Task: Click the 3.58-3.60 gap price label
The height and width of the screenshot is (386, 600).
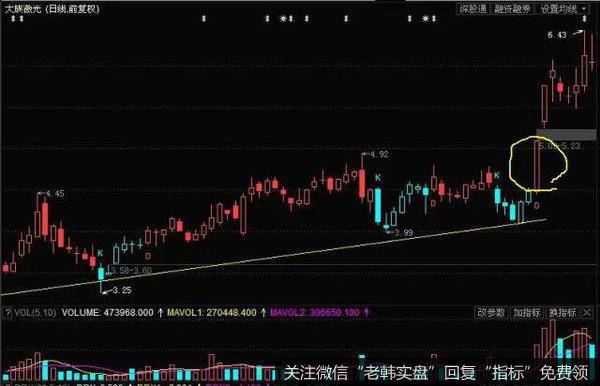Action: coord(131,270)
